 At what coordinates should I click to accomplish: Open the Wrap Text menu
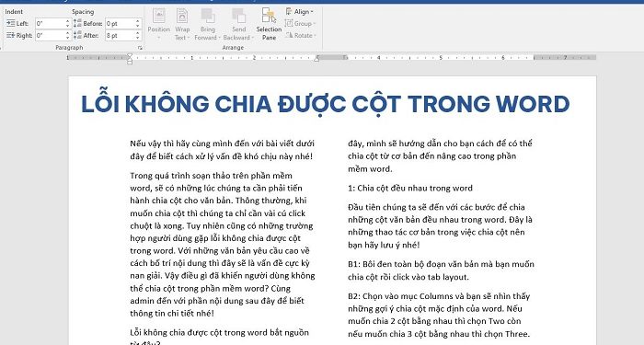pyautogui.click(x=182, y=23)
